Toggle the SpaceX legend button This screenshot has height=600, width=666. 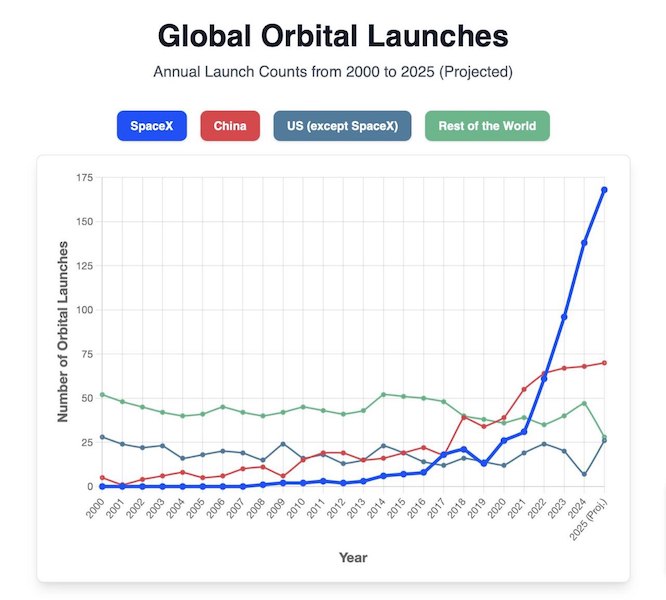point(151,126)
